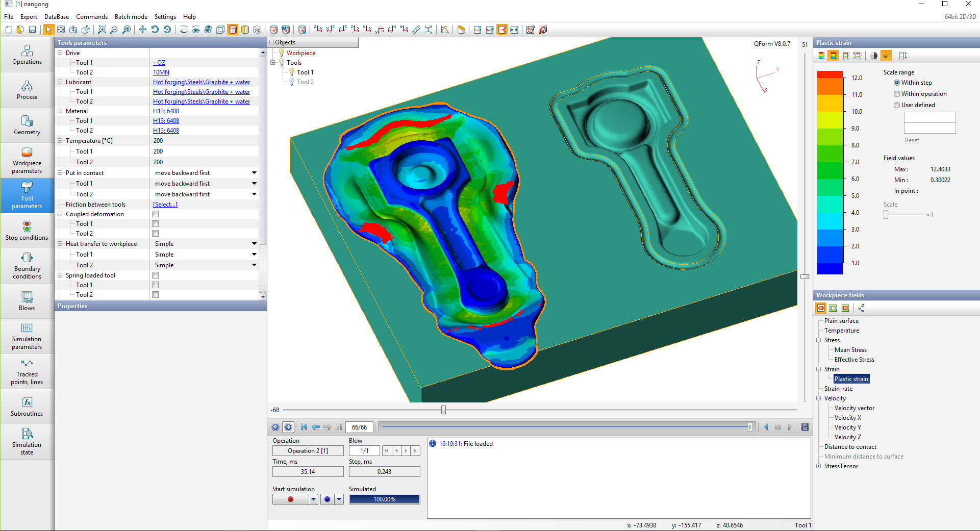Open Heat transfer to workpiece dropdown

pyautogui.click(x=254, y=244)
